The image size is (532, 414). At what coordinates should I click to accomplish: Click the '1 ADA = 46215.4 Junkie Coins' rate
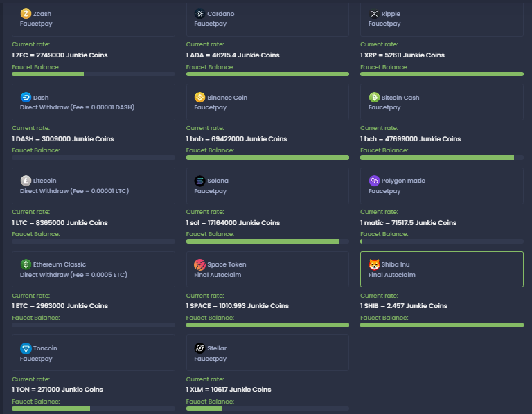coord(233,55)
